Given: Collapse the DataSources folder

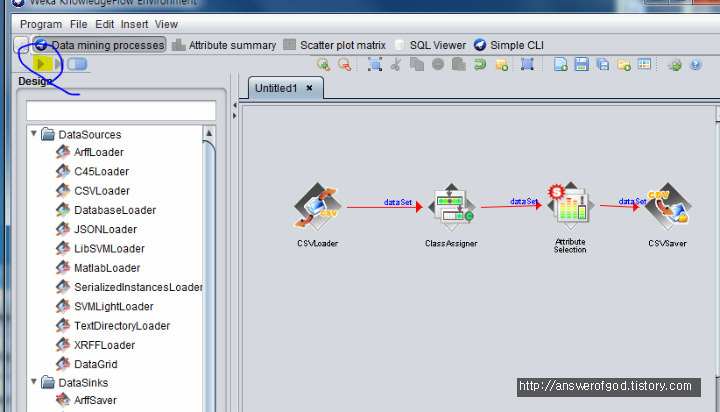Looking at the screenshot, I should 34,134.
